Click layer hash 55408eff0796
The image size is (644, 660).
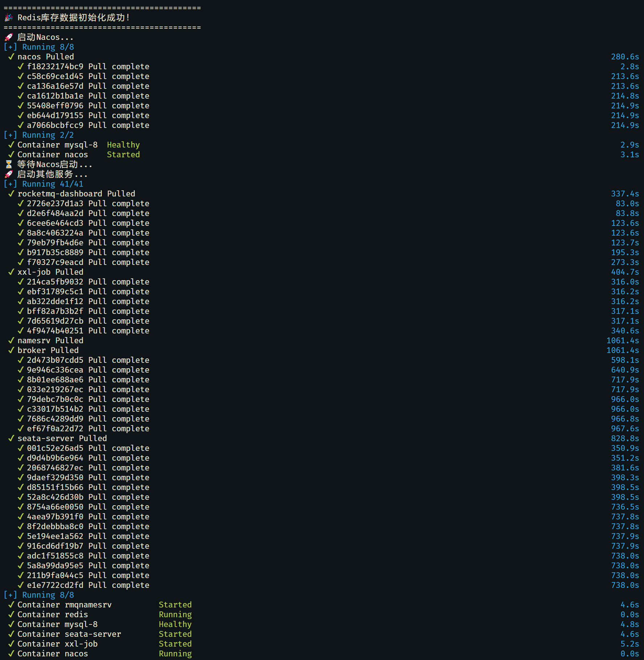coord(55,105)
